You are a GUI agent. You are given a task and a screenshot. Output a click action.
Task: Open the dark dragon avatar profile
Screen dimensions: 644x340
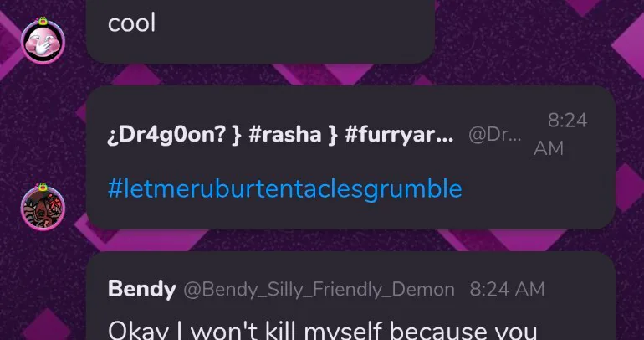43,209
